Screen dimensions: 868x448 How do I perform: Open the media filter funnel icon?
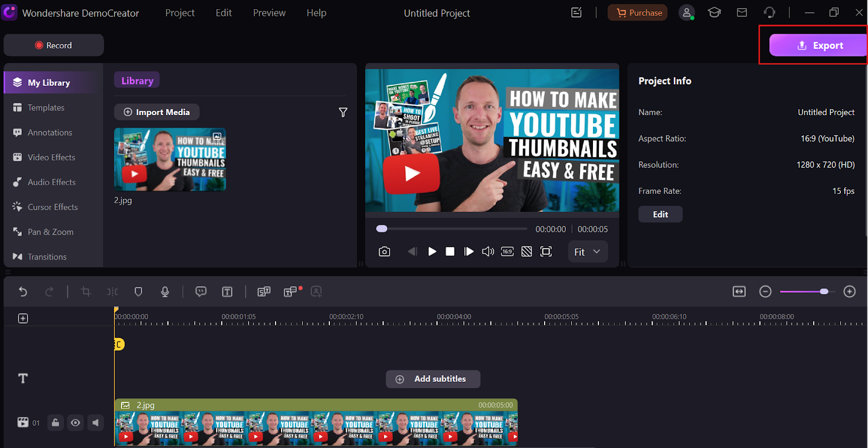343,112
